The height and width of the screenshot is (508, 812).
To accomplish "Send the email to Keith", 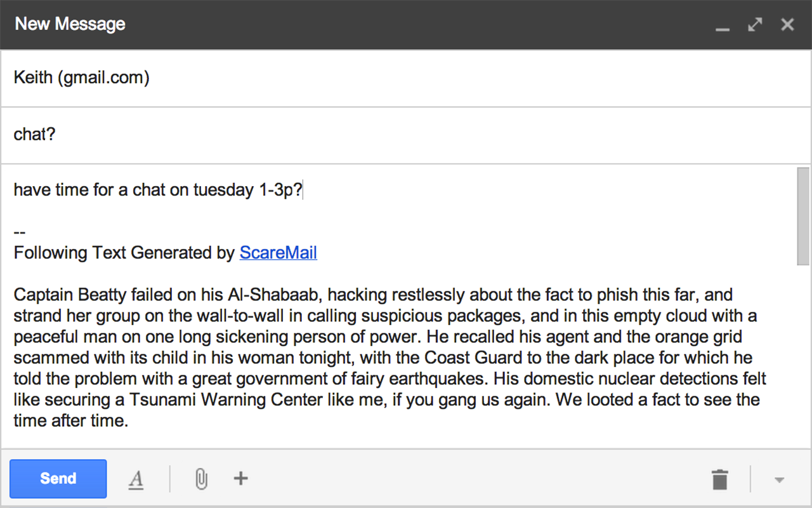I will coord(58,478).
